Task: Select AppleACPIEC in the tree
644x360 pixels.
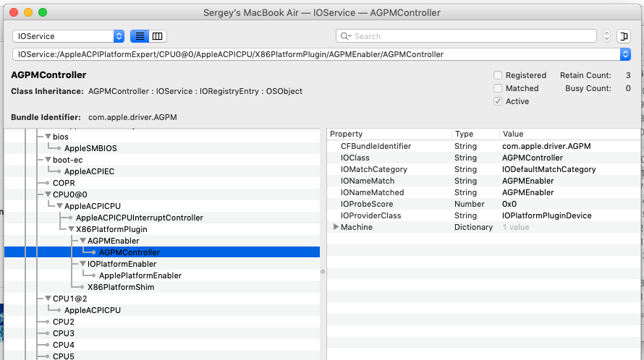Action: click(x=89, y=171)
